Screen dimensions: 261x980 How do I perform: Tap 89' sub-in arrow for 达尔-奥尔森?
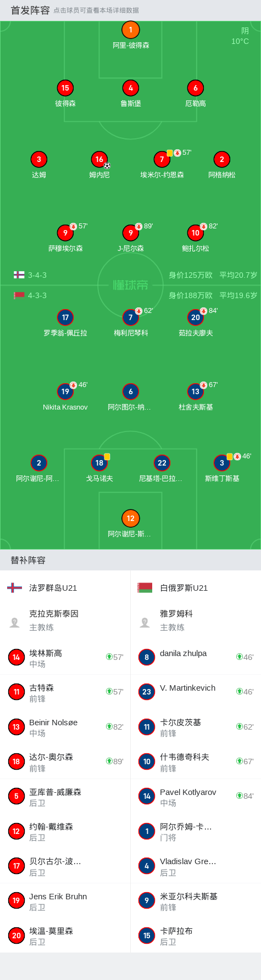pyautogui.click(x=109, y=761)
